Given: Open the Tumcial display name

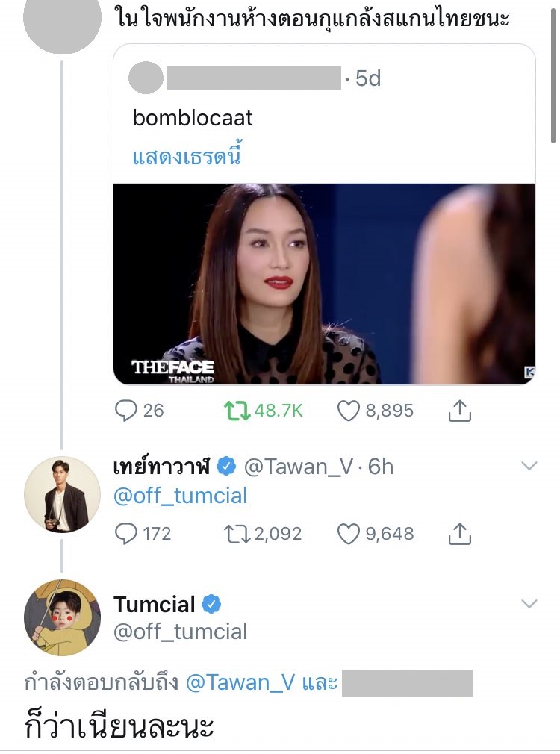Looking at the screenshot, I should (154, 604).
